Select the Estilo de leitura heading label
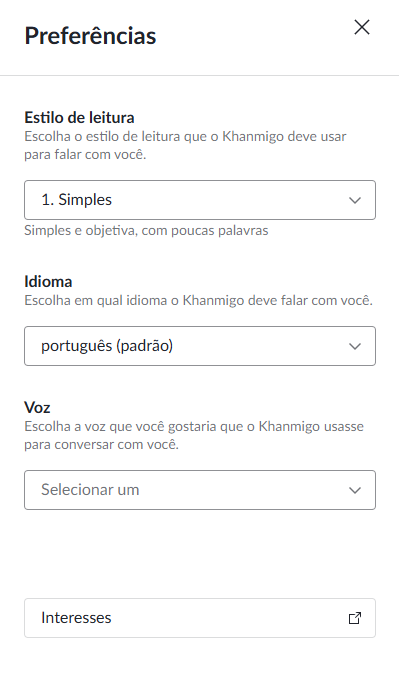Screen dimensions: 399x675 click(x=79, y=117)
